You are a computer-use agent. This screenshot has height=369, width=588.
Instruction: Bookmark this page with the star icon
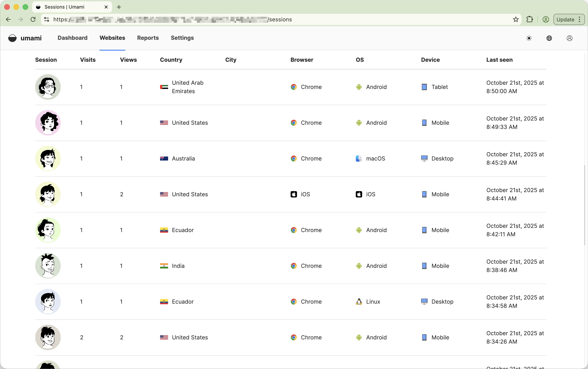(515, 20)
